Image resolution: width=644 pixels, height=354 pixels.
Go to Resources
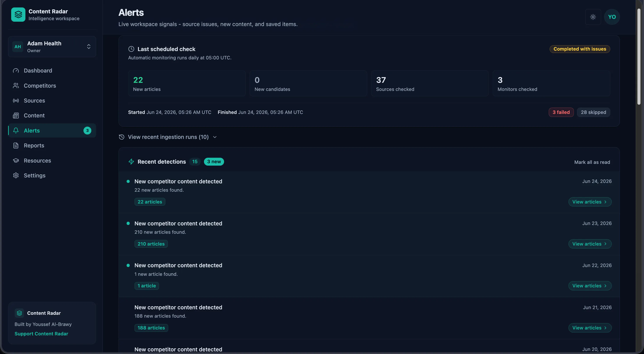[x=52, y=161]
